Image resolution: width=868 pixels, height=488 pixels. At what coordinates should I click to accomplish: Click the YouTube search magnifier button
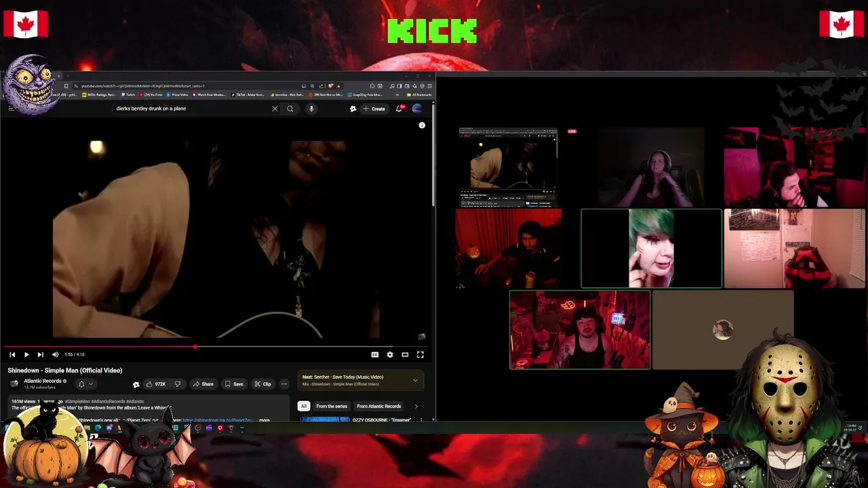[x=290, y=108]
